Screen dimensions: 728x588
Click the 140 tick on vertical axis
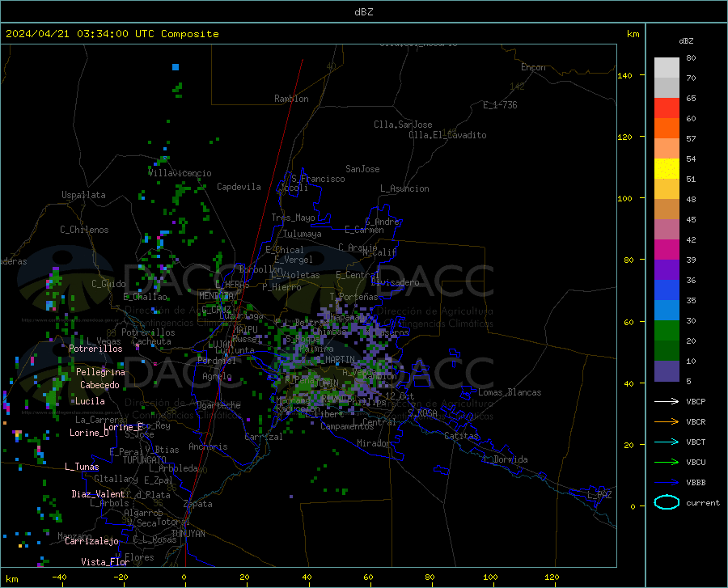click(624, 75)
